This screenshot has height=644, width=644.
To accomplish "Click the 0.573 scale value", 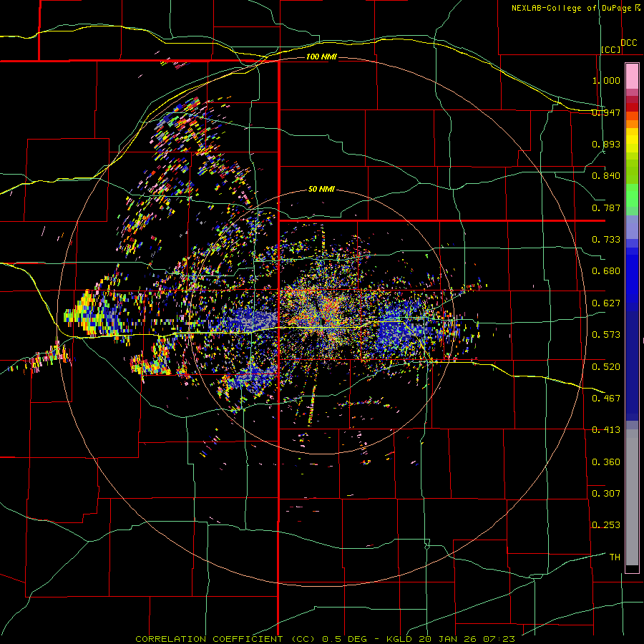I will tap(606, 335).
